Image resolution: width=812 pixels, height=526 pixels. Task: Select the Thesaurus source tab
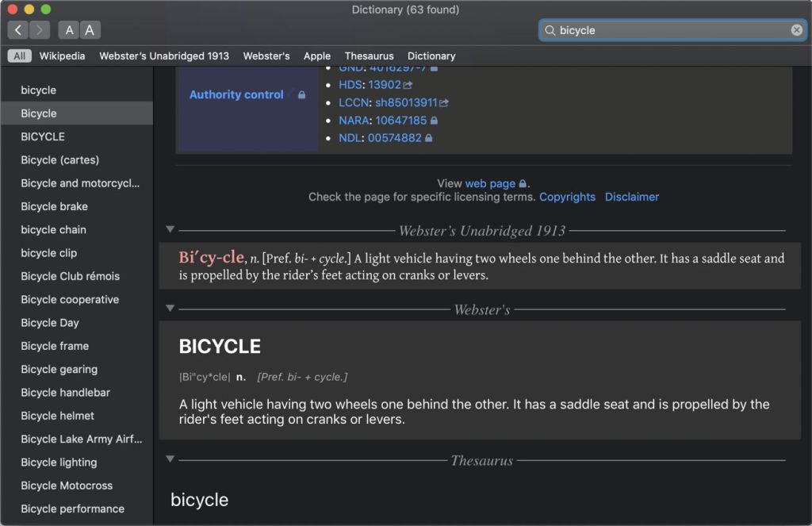pos(369,56)
